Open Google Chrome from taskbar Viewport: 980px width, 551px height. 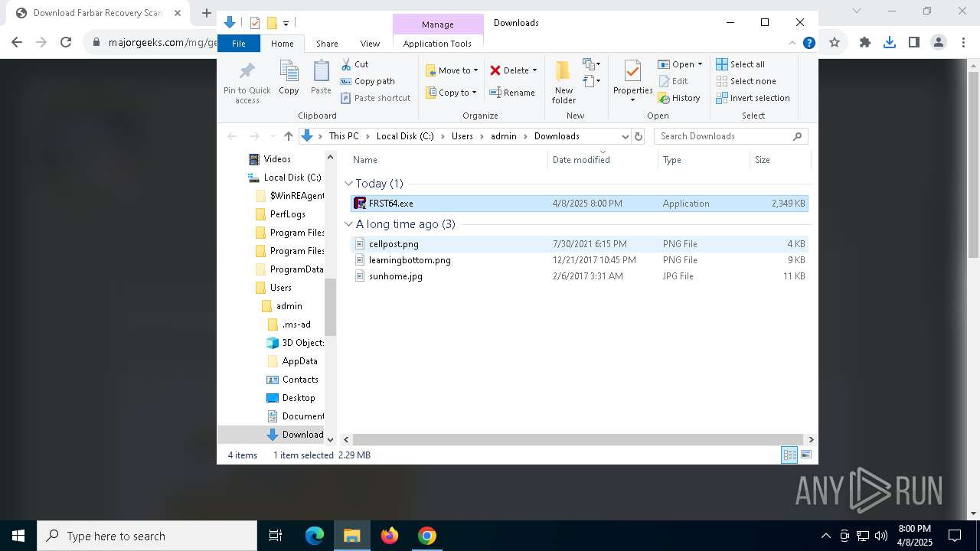click(x=427, y=536)
